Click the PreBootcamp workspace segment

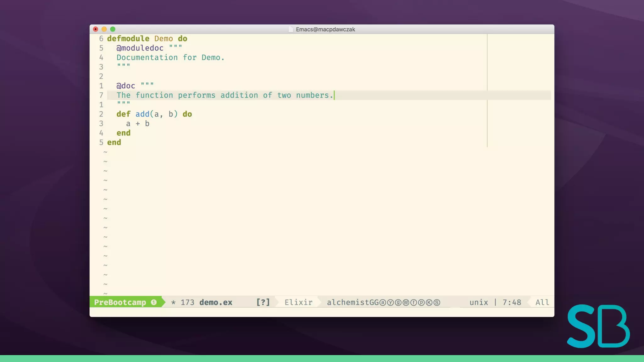pyautogui.click(x=120, y=302)
